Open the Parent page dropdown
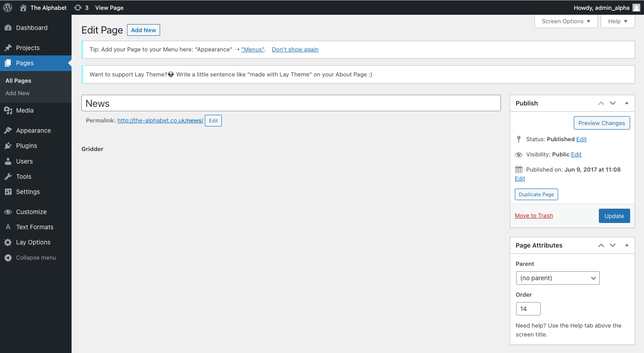Image resolution: width=644 pixels, height=353 pixels. [x=557, y=278]
